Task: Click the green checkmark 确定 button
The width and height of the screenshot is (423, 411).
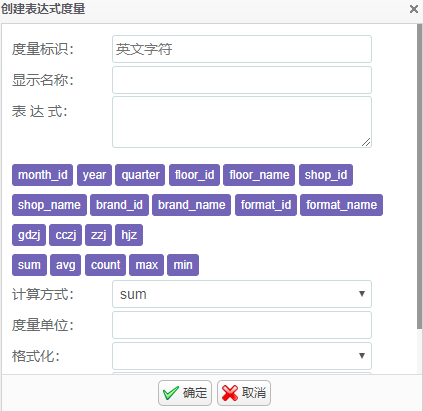Action: 185,393
